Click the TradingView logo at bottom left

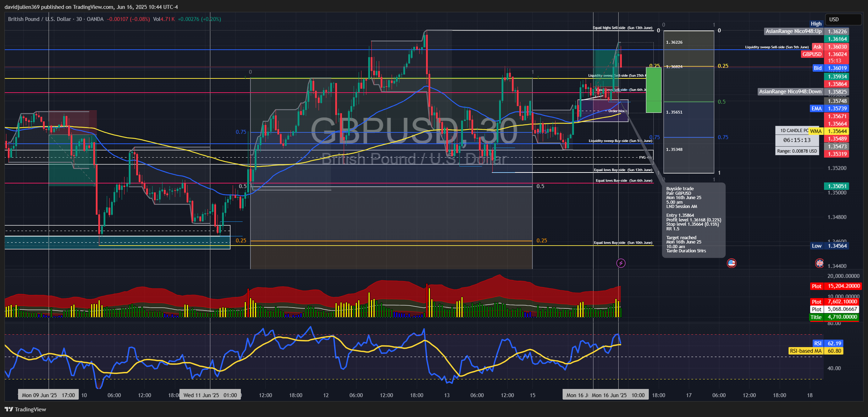pyautogui.click(x=26, y=409)
